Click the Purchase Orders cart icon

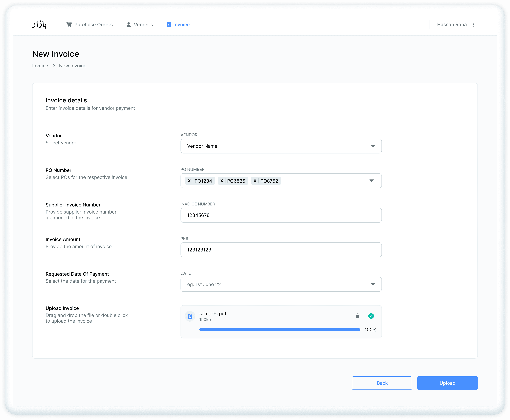point(69,24)
